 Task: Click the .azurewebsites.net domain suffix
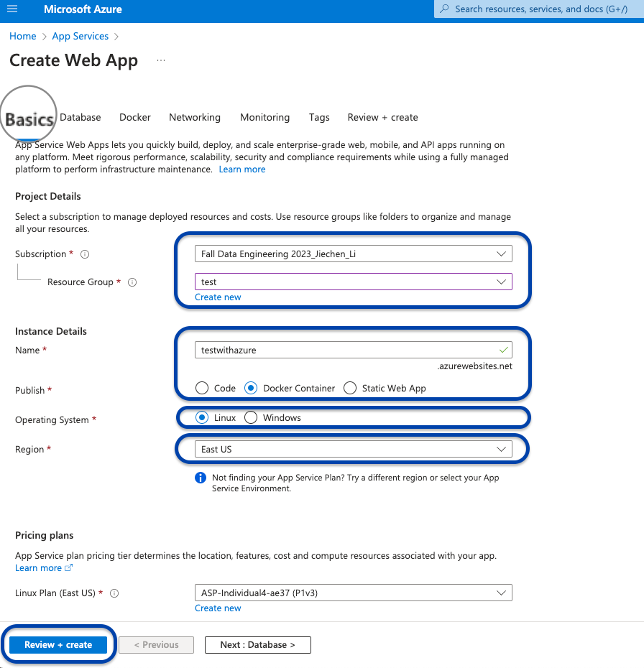(x=475, y=366)
